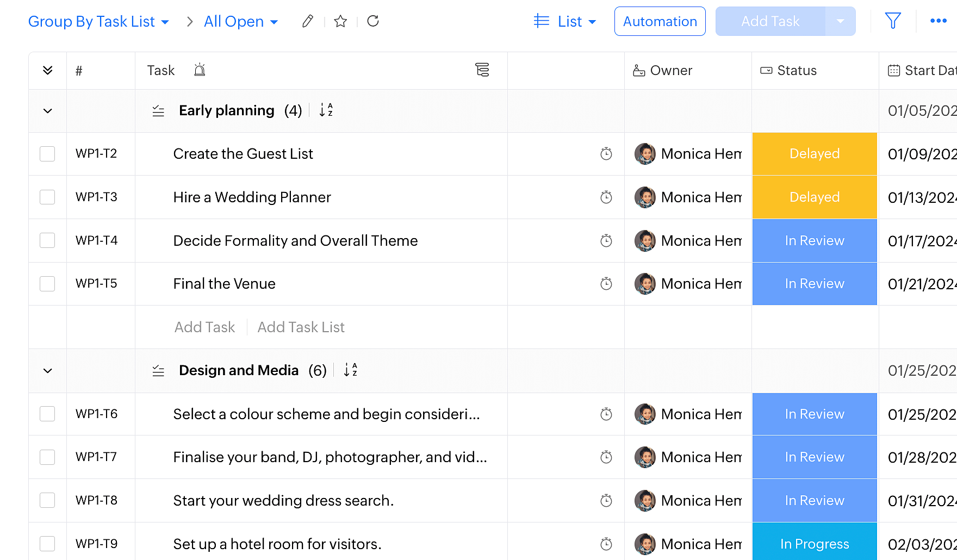Open the three-dots more options menu

tap(939, 21)
